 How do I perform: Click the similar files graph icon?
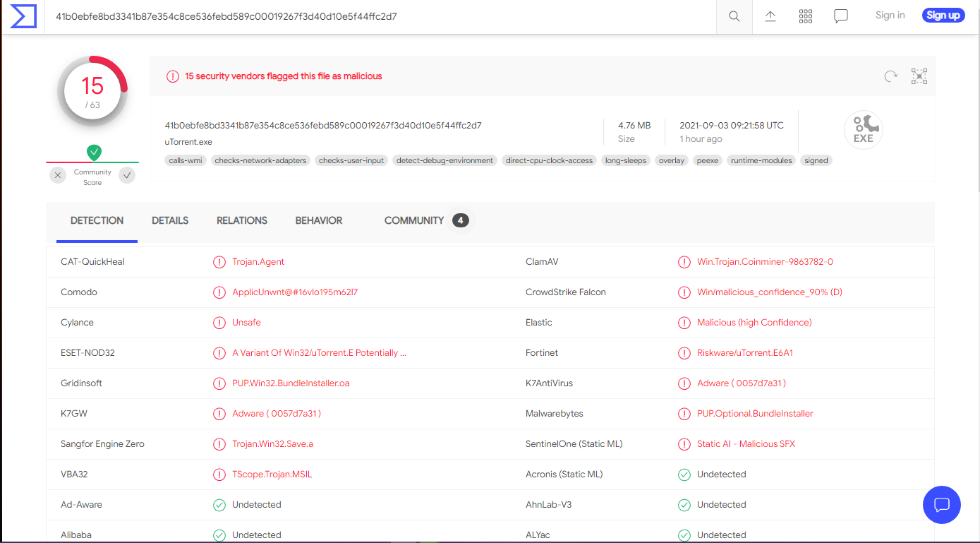pyautogui.click(x=919, y=76)
